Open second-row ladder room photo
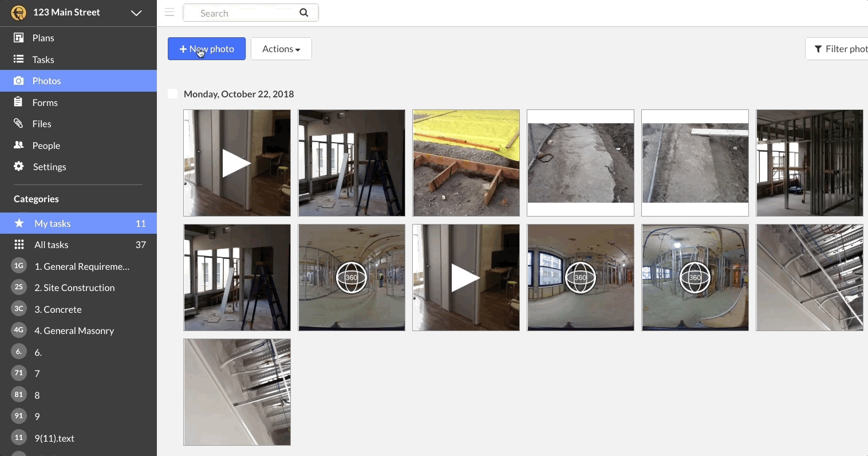 pos(237,278)
